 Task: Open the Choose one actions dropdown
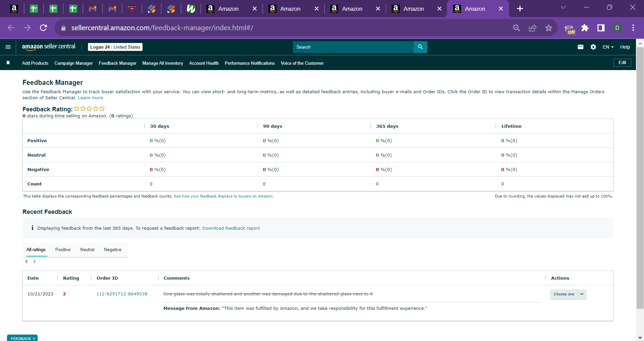tap(568, 294)
